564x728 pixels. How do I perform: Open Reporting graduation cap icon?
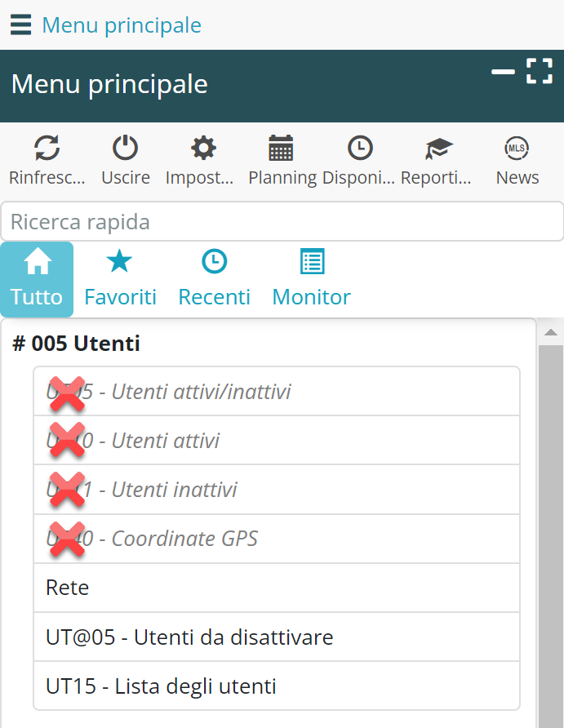click(x=438, y=149)
